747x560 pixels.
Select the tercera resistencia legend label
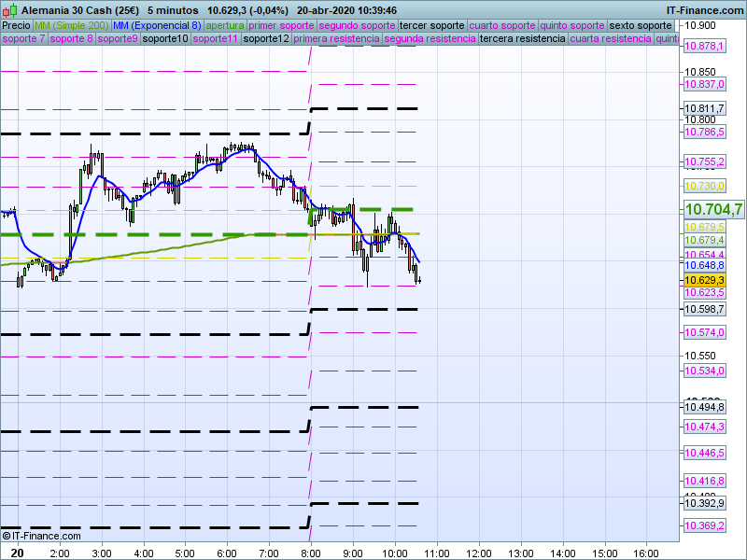pos(522,39)
